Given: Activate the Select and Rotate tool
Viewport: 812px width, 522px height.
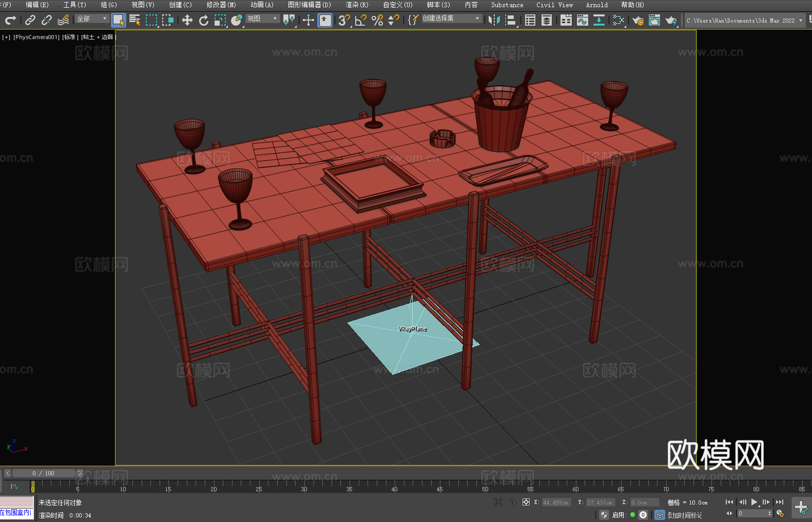Looking at the screenshot, I should pos(204,20).
